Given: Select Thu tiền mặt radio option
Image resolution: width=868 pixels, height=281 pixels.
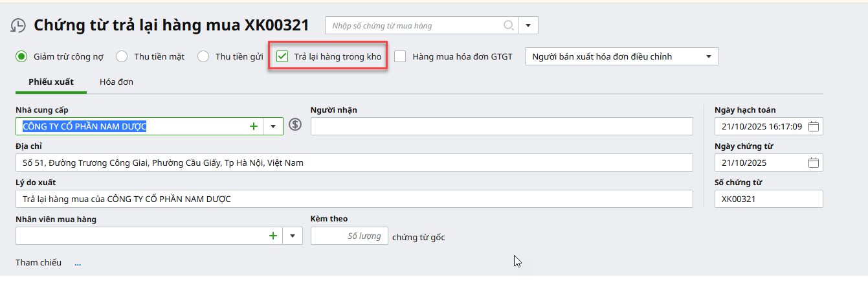Looking at the screenshot, I should click(122, 56).
